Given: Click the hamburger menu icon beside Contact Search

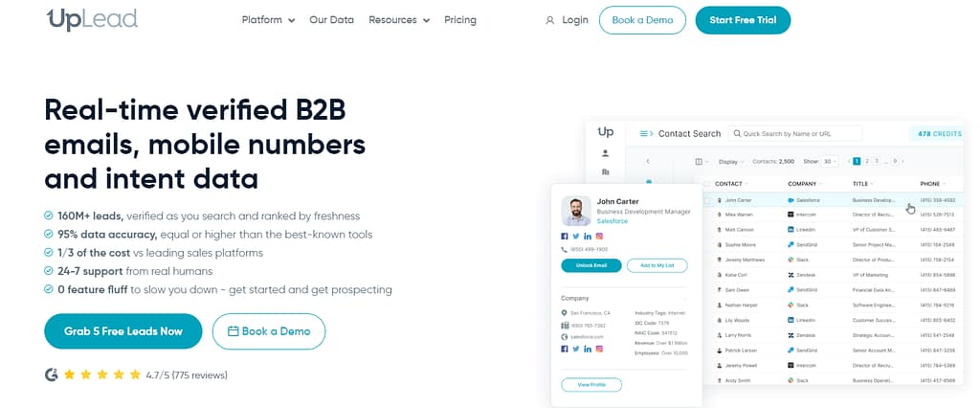Looking at the screenshot, I should click(x=646, y=133).
